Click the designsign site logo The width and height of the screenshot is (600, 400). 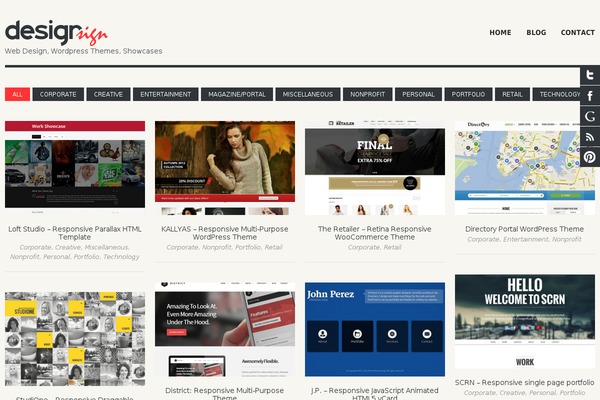tap(56, 33)
